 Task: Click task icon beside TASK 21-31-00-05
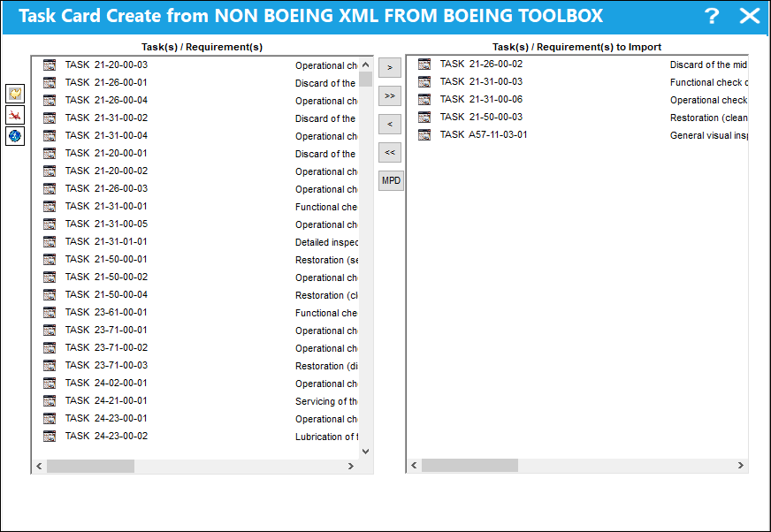click(50, 224)
